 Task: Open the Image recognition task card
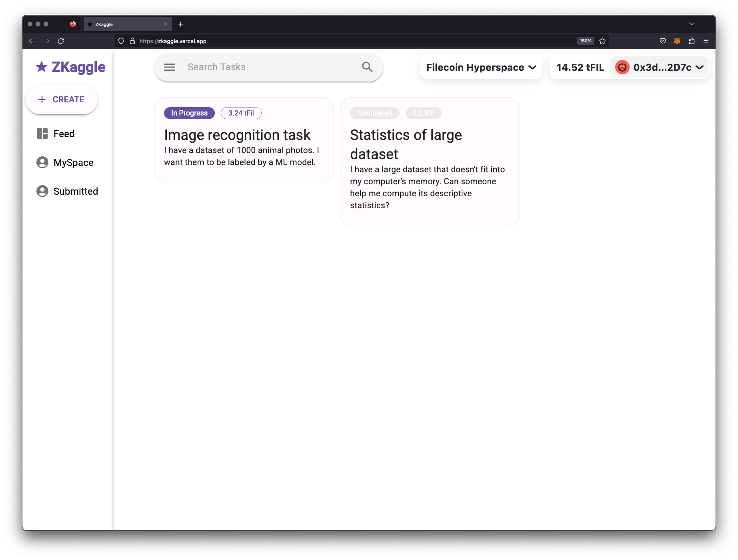[244, 140]
